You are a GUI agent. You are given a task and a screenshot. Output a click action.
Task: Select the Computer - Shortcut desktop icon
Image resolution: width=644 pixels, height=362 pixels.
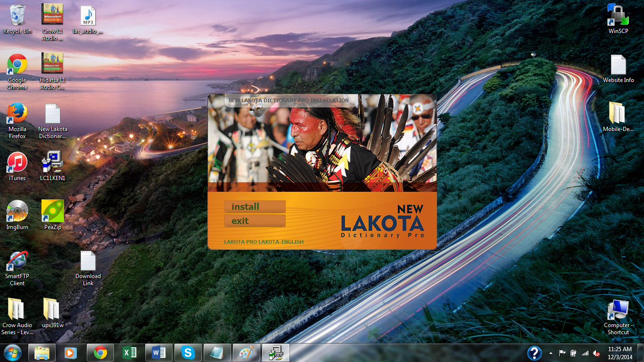point(619,317)
